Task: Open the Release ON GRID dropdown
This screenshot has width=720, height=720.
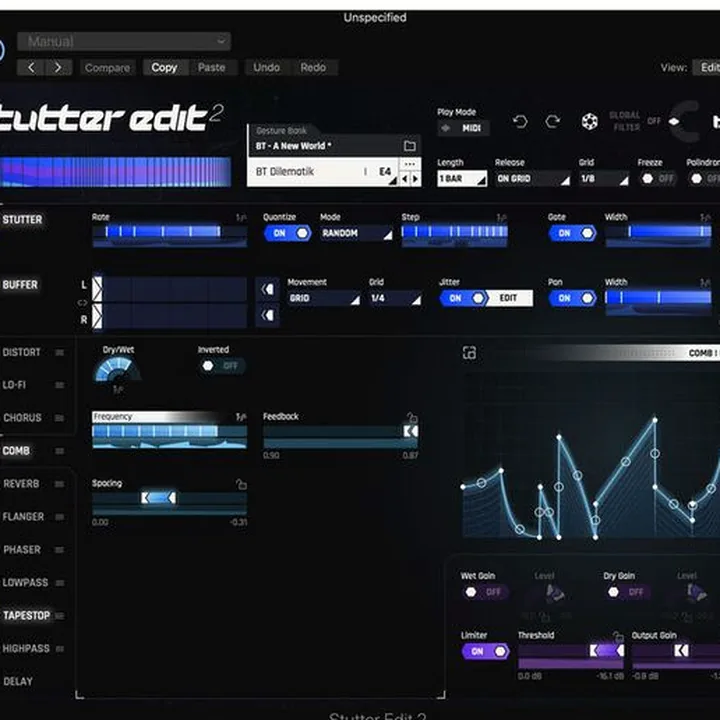Action: click(533, 179)
